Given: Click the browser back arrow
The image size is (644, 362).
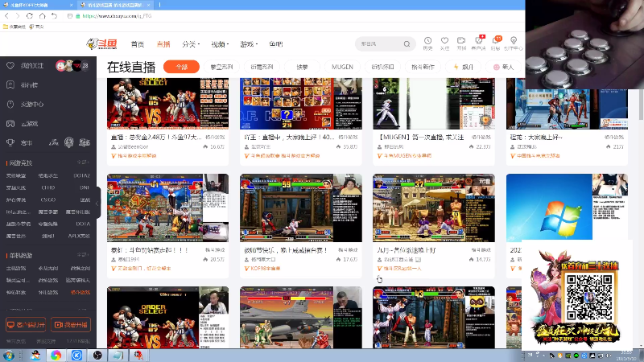Looking at the screenshot, I should 6,15.
